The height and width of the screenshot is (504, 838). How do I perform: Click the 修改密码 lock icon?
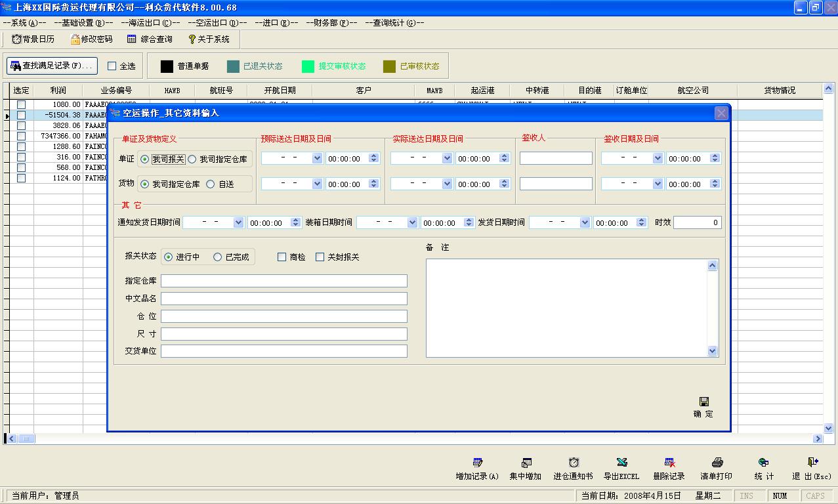[x=75, y=39]
